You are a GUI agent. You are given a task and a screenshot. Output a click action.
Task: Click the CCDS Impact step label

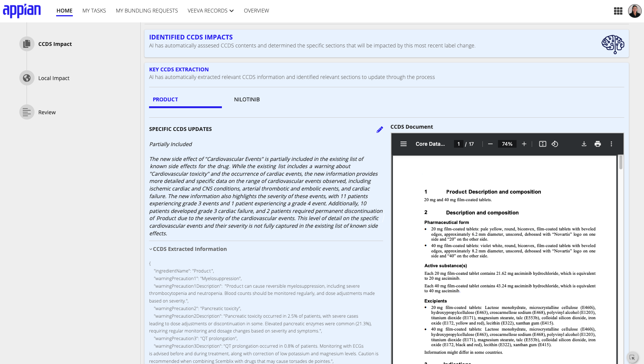tap(55, 44)
